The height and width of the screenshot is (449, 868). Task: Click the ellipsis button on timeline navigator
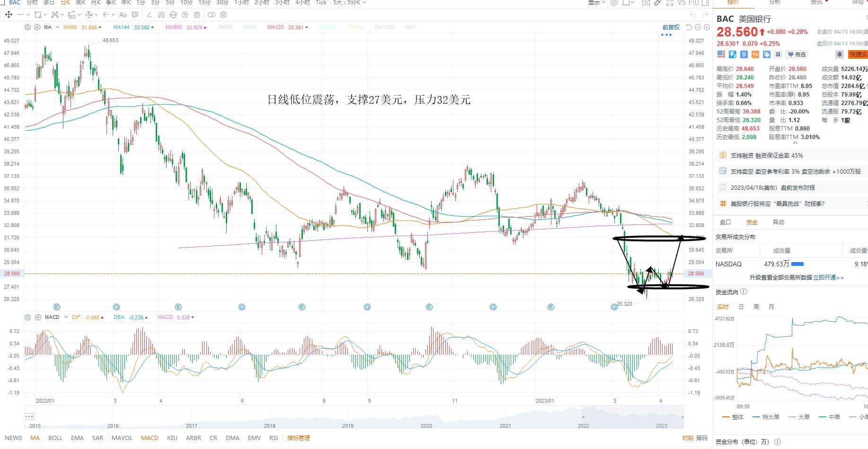(x=29, y=416)
